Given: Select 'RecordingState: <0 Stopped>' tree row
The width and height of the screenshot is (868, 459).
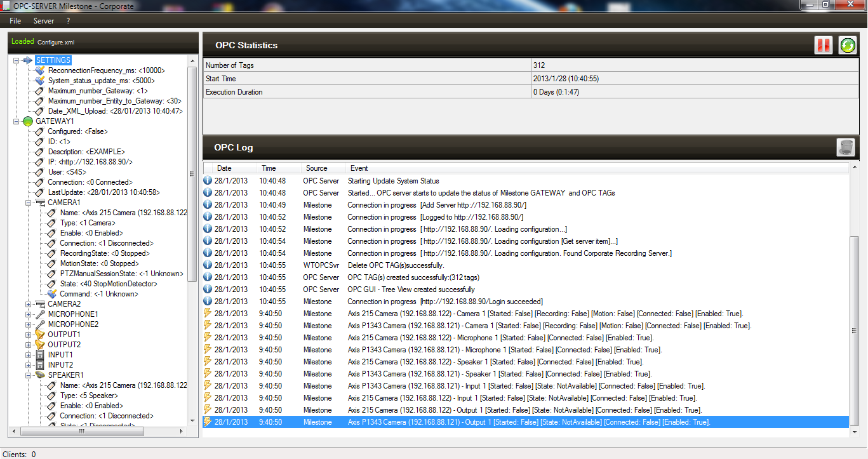Looking at the screenshot, I should [105, 253].
